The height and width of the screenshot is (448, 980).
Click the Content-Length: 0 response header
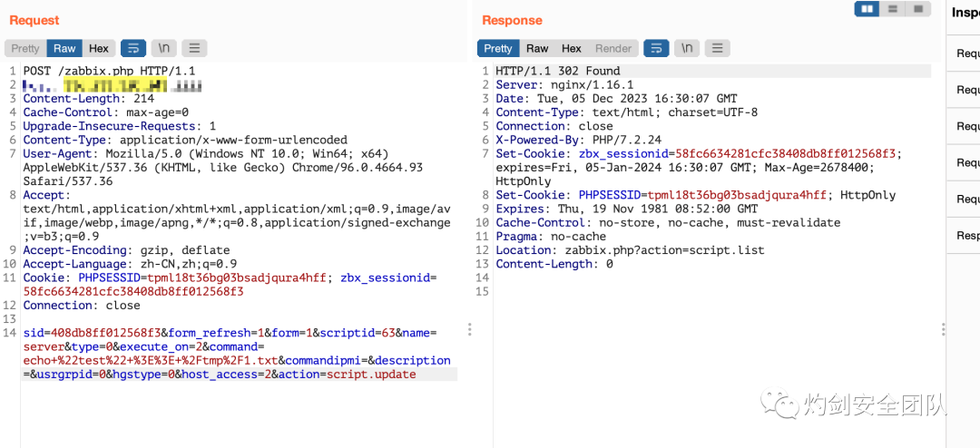(555, 264)
